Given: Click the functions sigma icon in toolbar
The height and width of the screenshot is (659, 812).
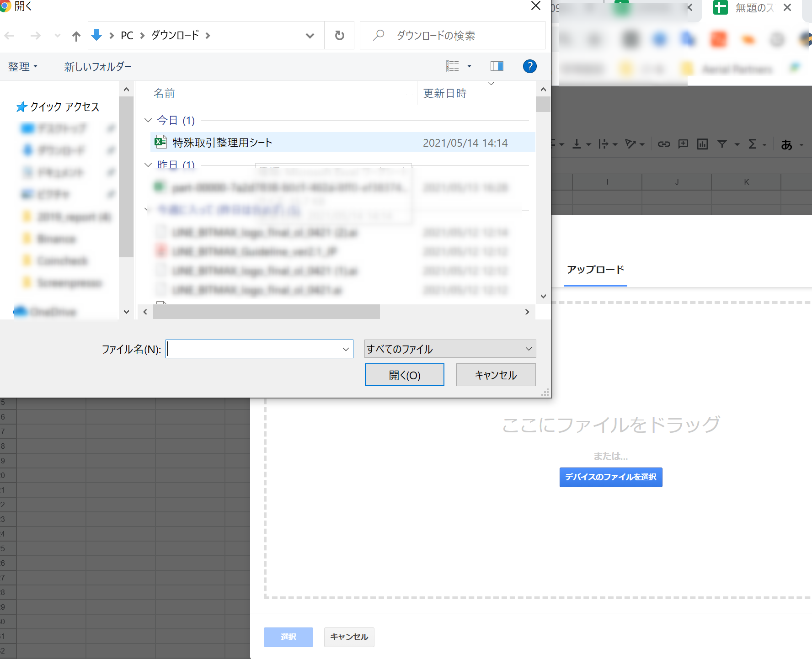Looking at the screenshot, I should tap(752, 144).
